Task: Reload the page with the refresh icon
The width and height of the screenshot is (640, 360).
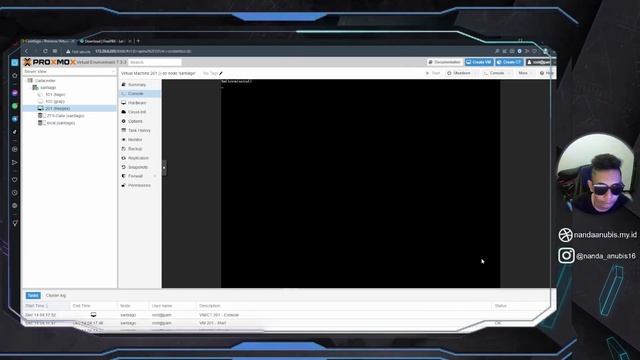Action: point(45,51)
